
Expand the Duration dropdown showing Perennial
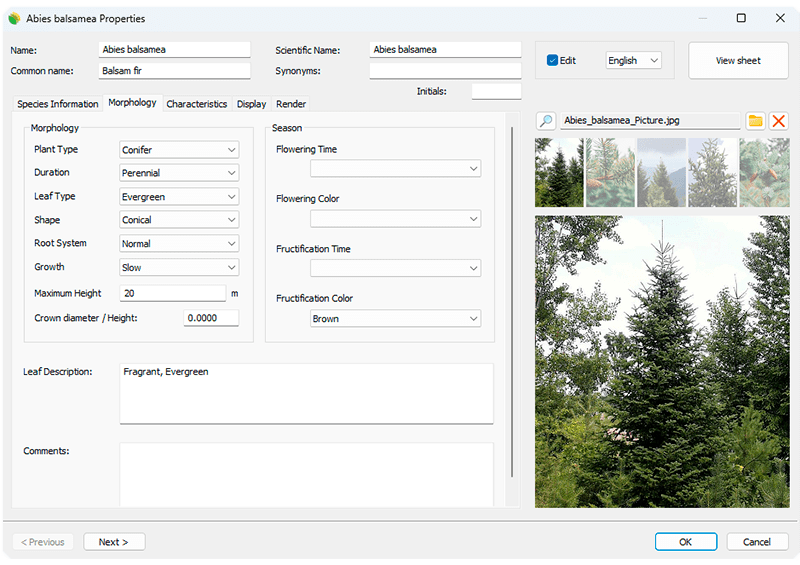pyautogui.click(x=179, y=173)
